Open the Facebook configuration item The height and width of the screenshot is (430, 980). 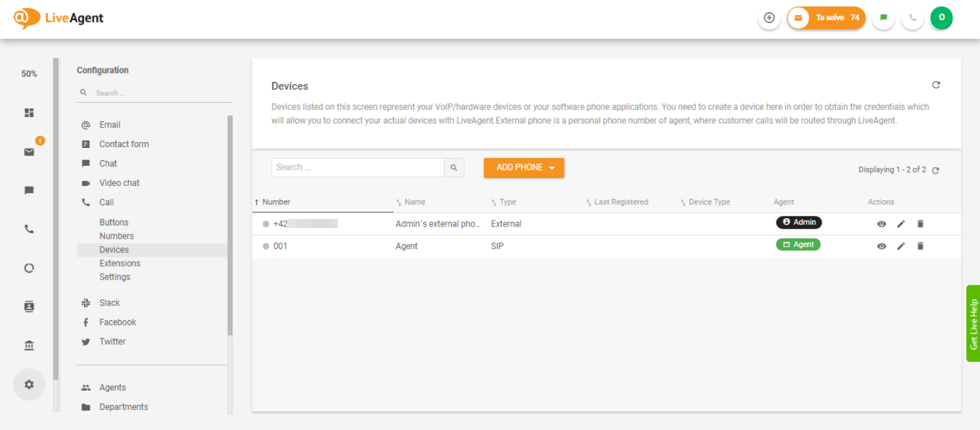click(118, 322)
